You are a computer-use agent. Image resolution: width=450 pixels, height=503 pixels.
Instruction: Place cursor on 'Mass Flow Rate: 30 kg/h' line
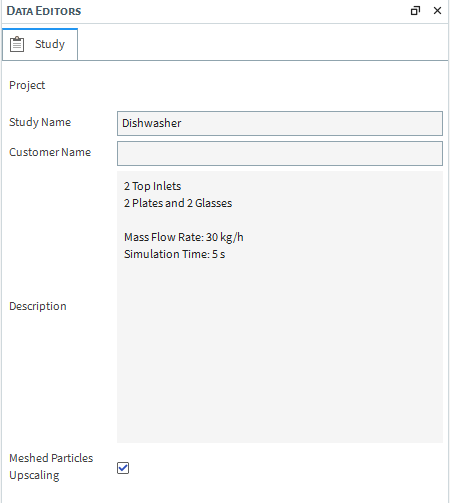(x=184, y=237)
